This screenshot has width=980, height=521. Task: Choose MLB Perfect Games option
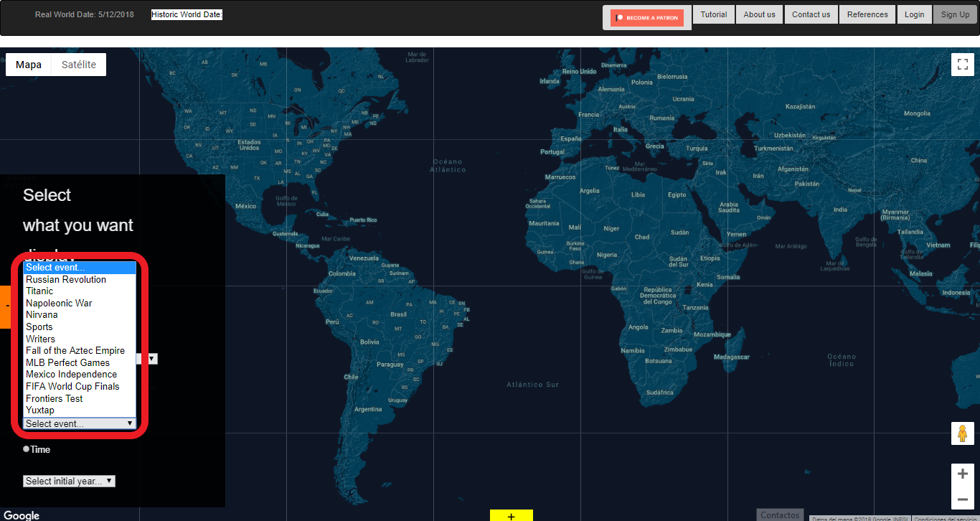click(x=79, y=362)
